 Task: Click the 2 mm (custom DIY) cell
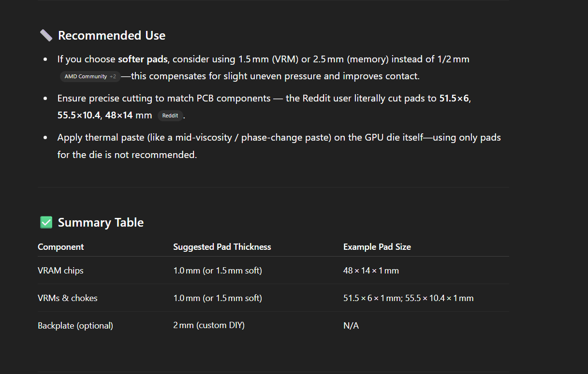pos(209,326)
